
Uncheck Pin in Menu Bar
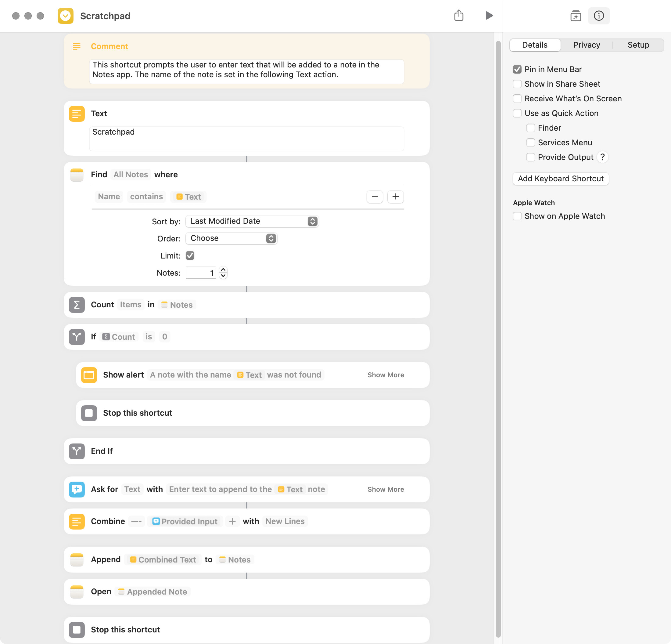tap(517, 69)
